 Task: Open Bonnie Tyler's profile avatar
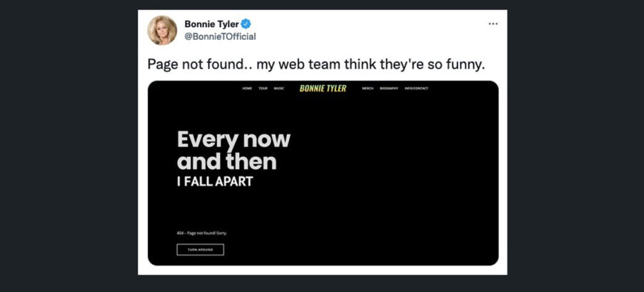click(162, 31)
